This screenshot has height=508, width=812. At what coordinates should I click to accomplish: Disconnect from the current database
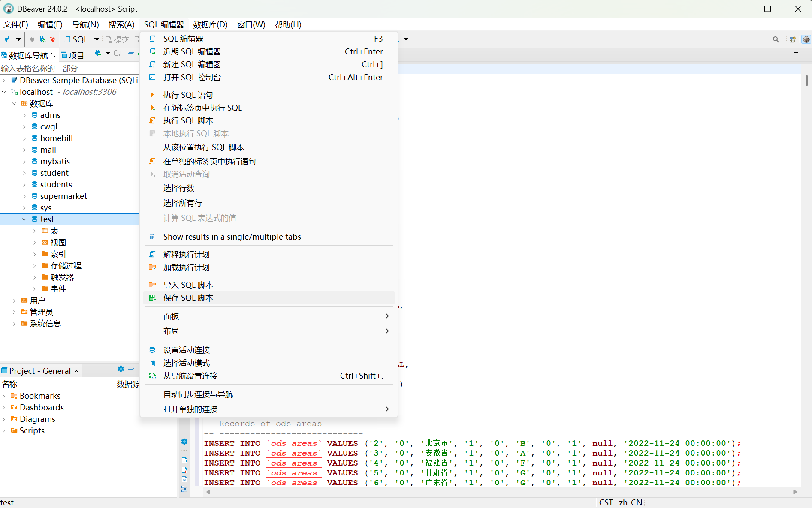coord(52,39)
